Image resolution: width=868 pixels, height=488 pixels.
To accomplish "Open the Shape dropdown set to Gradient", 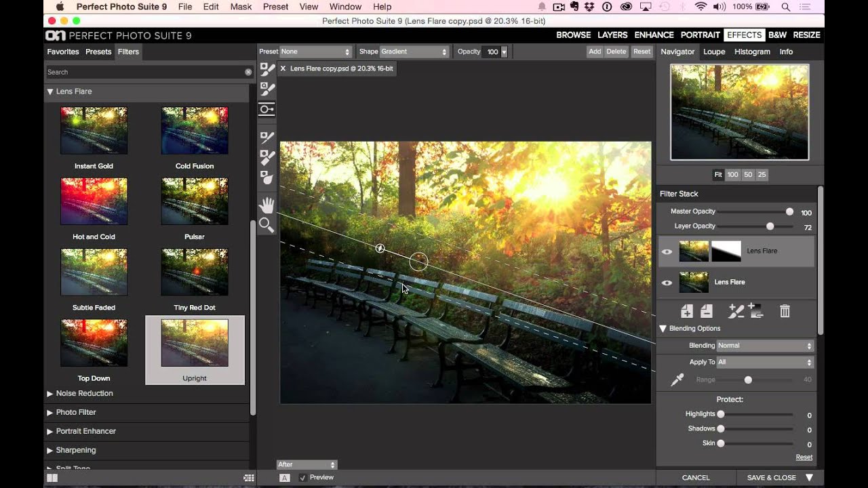I will [x=414, y=52].
